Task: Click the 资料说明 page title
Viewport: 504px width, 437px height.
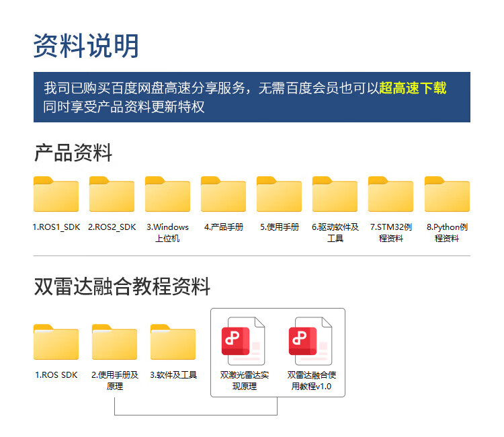Action: coord(86,46)
